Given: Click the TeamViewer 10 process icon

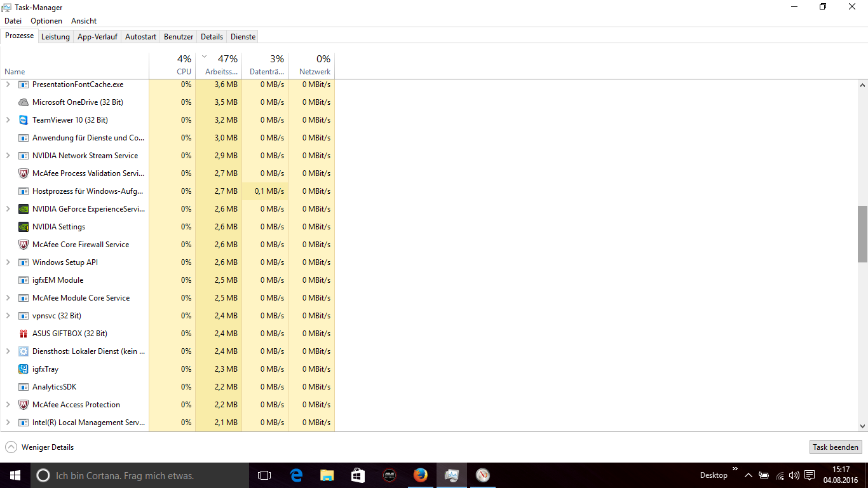Looking at the screenshot, I should (24, 120).
